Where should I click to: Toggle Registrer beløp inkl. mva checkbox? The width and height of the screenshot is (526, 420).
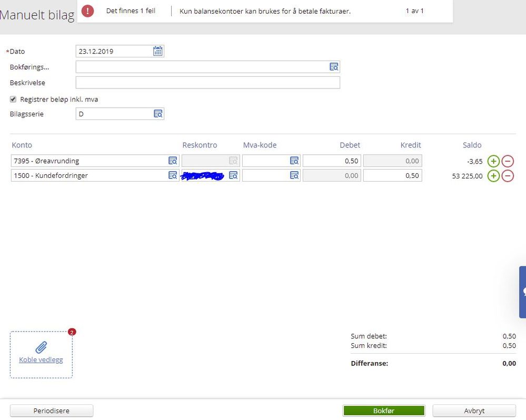click(x=13, y=99)
